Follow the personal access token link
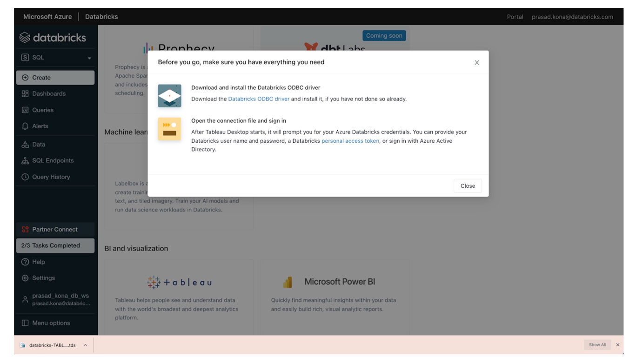643x364 pixels. 350,141
